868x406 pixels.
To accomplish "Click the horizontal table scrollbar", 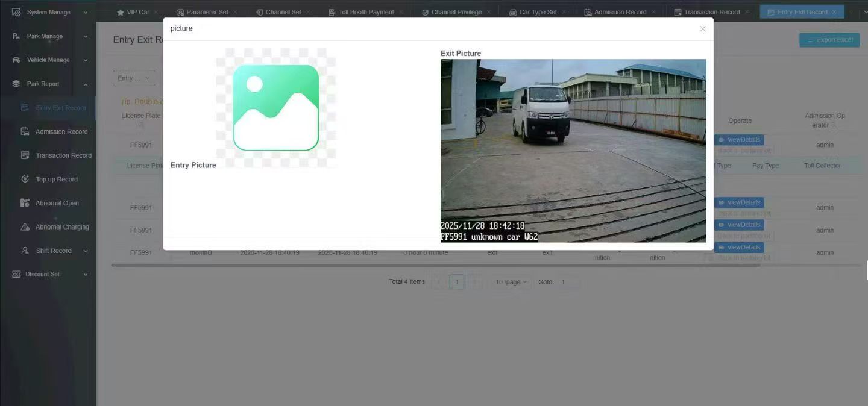I will point(436,265).
